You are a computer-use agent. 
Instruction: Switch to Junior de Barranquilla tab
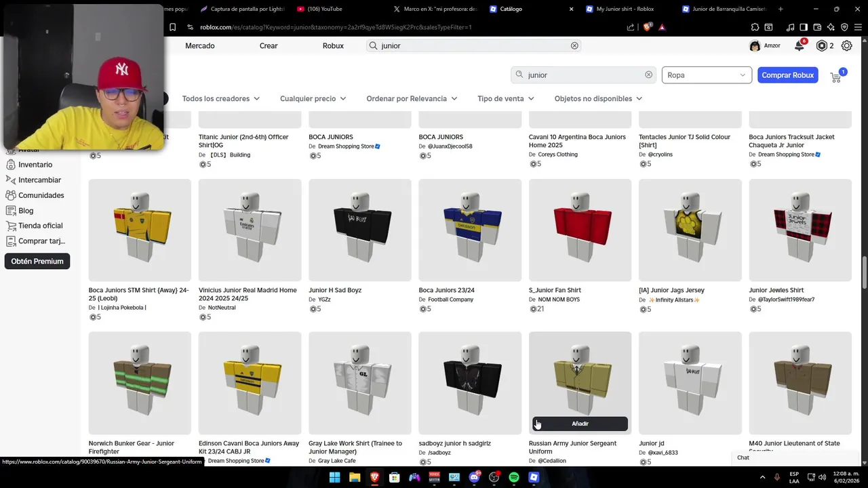[x=725, y=9]
